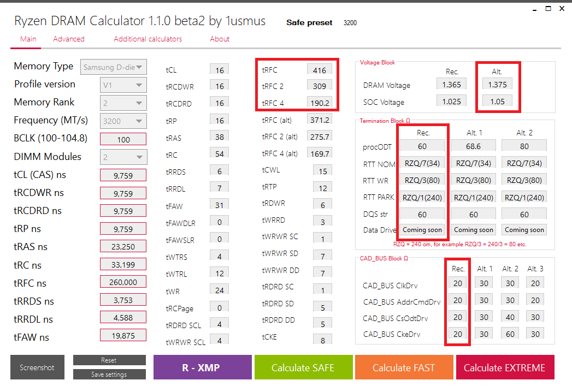Select CAD_BUS CkeDrv Alt. 2 value 60
The width and height of the screenshot is (572, 392).
click(x=510, y=334)
